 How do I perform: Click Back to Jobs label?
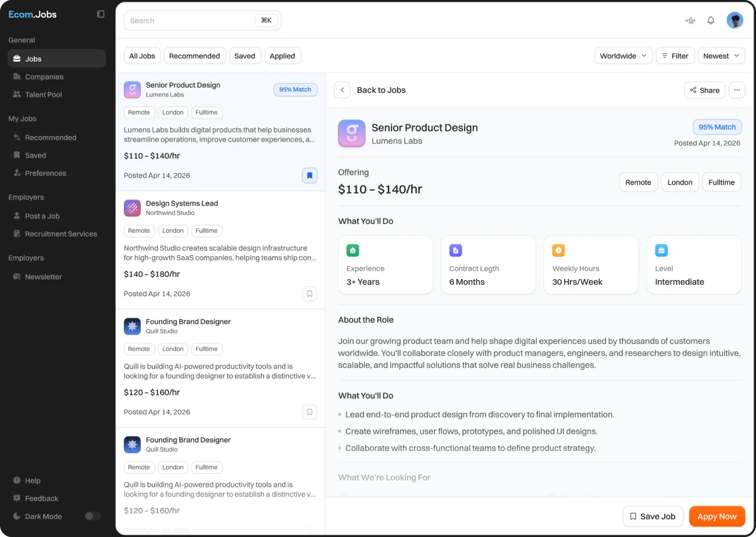tap(381, 90)
